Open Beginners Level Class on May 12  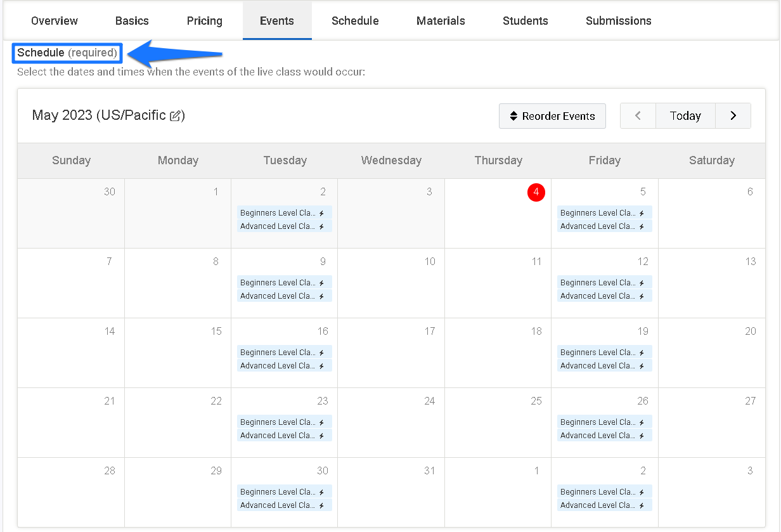coord(605,283)
